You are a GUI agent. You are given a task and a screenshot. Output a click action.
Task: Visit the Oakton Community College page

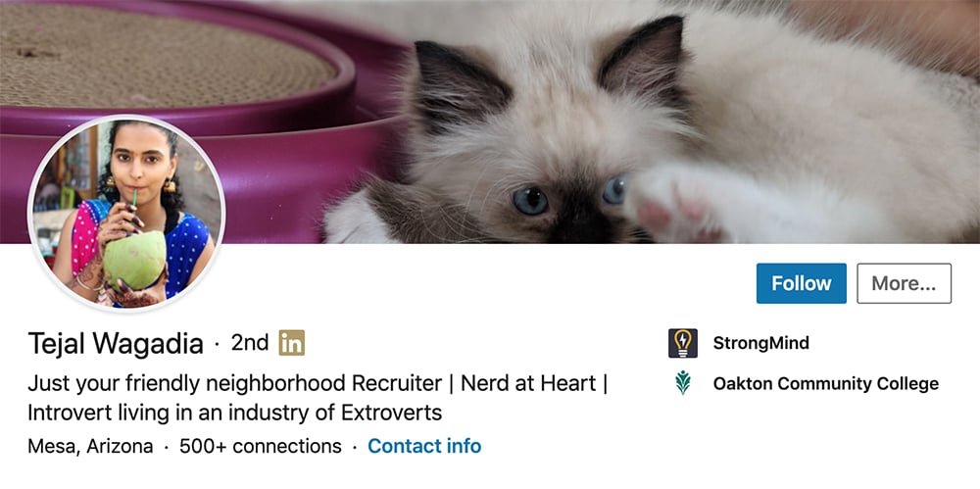click(825, 383)
